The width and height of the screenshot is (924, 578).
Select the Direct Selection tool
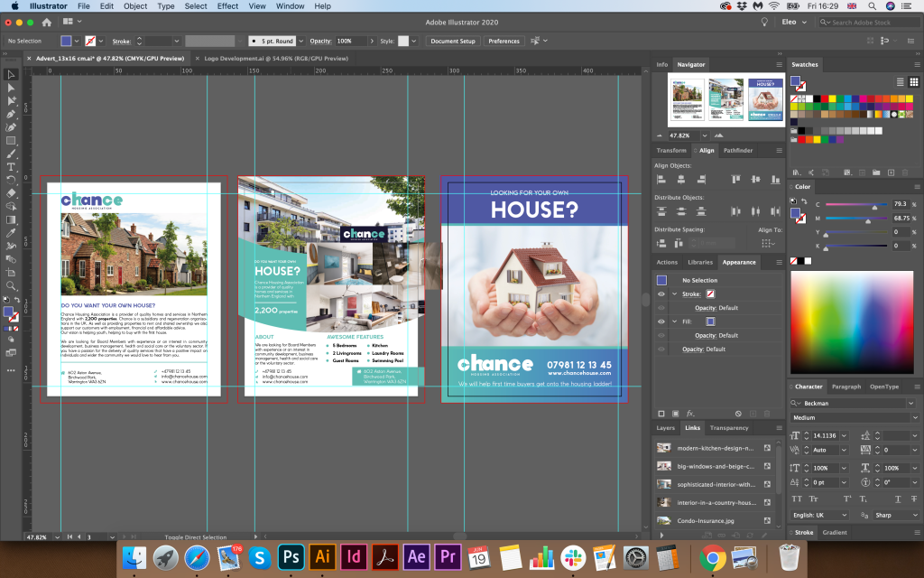pyautogui.click(x=11, y=88)
